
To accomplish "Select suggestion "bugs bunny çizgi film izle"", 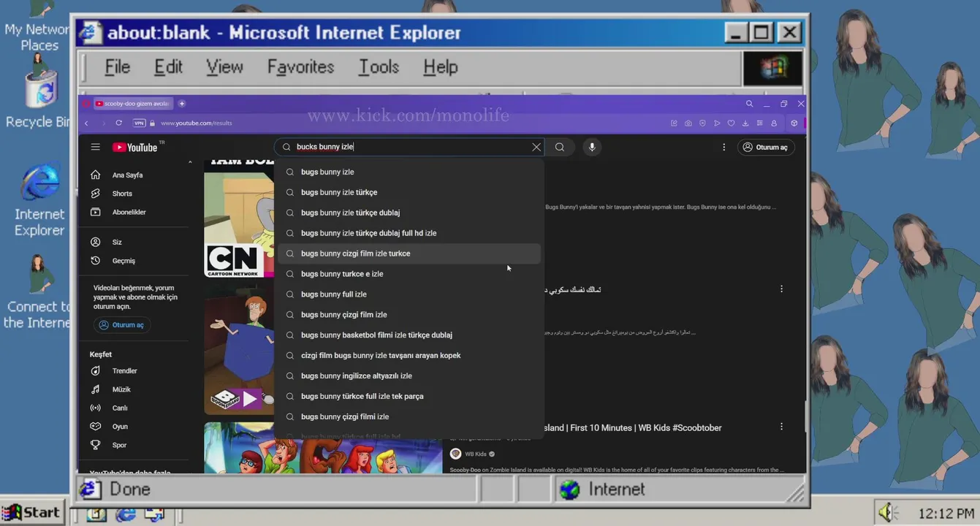I will [x=409, y=315].
